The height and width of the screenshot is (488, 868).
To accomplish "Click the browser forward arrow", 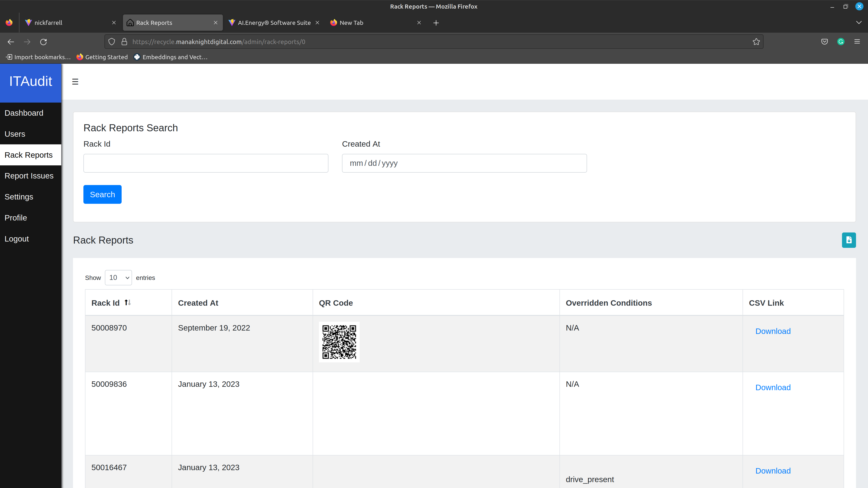I will [27, 42].
